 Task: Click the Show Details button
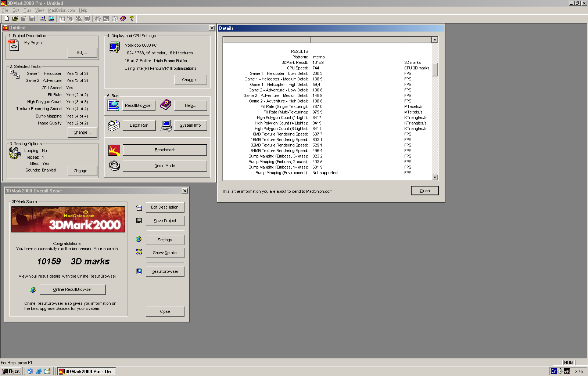[165, 253]
